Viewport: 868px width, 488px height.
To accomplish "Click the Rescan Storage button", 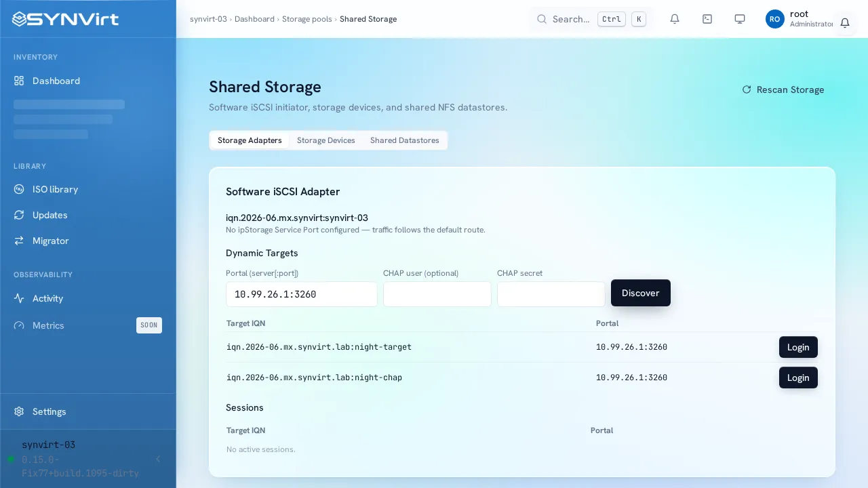I will [783, 89].
